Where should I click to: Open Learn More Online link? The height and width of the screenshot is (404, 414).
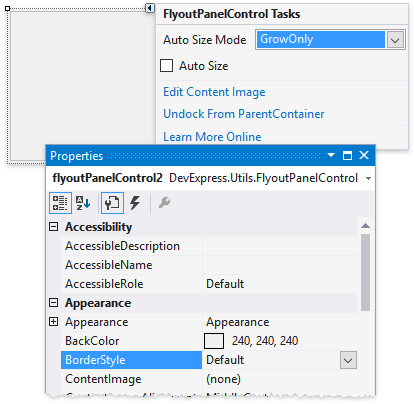pos(212,137)
